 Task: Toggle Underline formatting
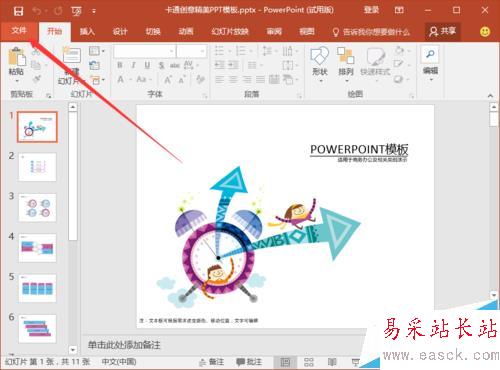[147, 65]
